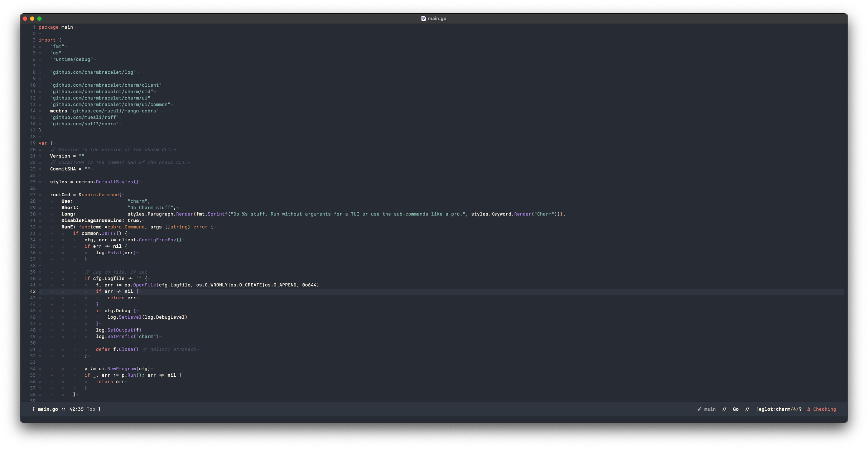
Task: Click the Checking status text
Action: [x=824, y=409]
